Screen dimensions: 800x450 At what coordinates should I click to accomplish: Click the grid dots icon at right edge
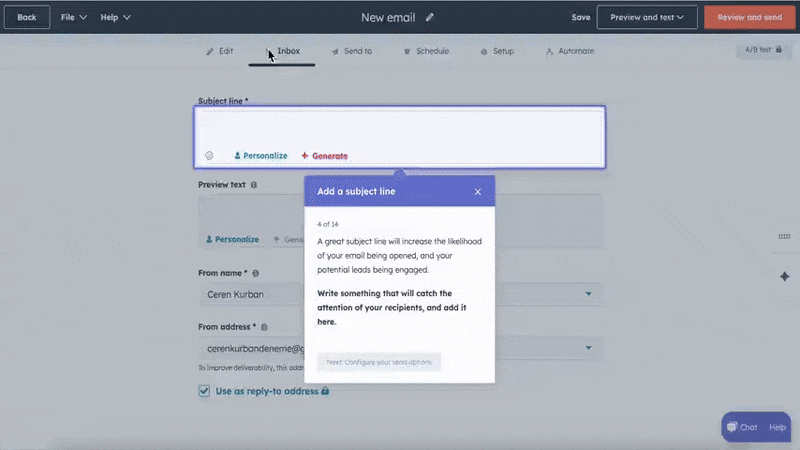784,237
